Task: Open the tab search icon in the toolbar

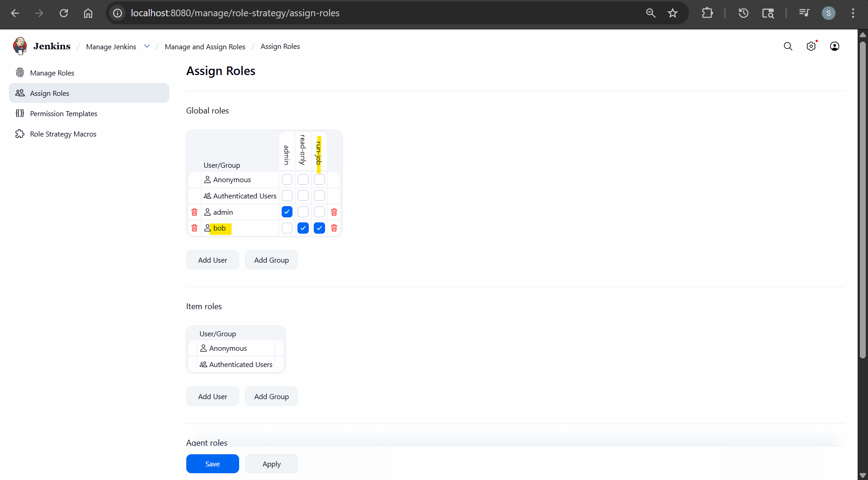Action: coord(768,13)
